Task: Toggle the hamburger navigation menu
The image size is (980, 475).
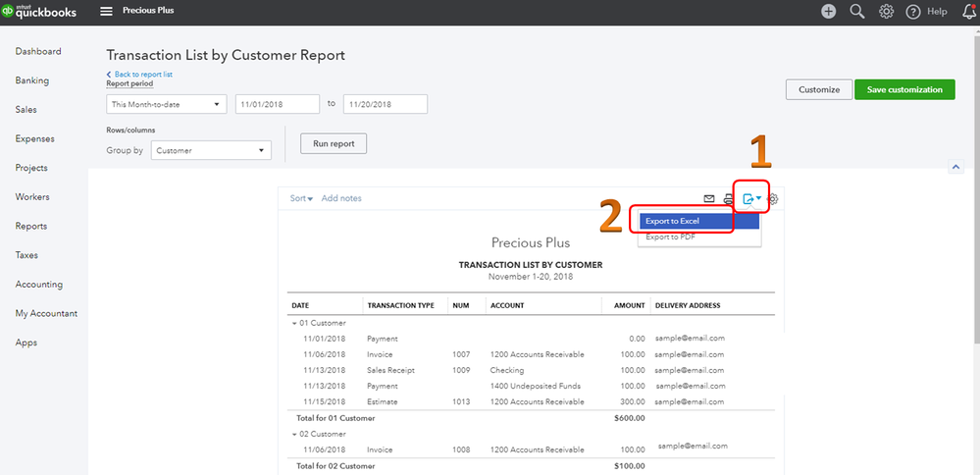Action: (x=107, y=11)
